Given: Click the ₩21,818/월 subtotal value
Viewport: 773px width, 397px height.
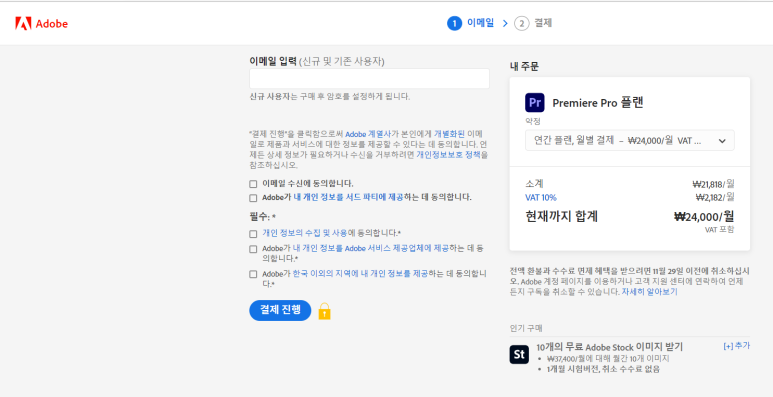Looking at the screenshot, I should [x=713, y=184].
